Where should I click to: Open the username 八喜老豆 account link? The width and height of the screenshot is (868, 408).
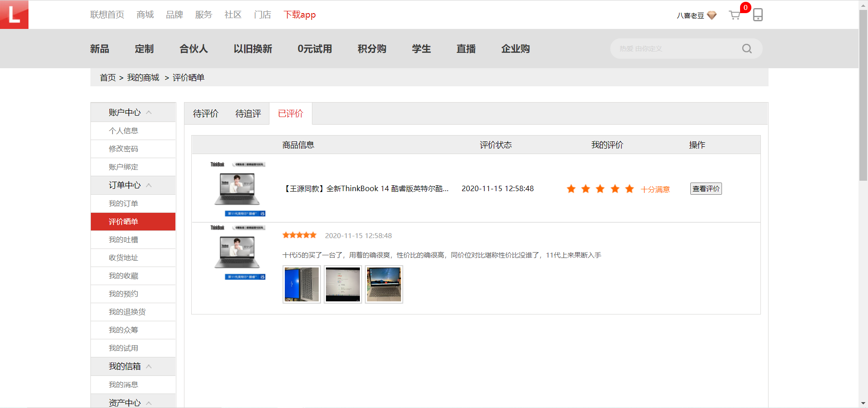[690, 15]
